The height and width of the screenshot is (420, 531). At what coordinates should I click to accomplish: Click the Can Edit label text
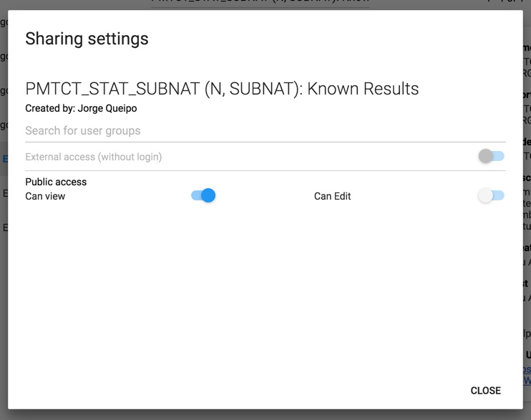tap(332, 196)
